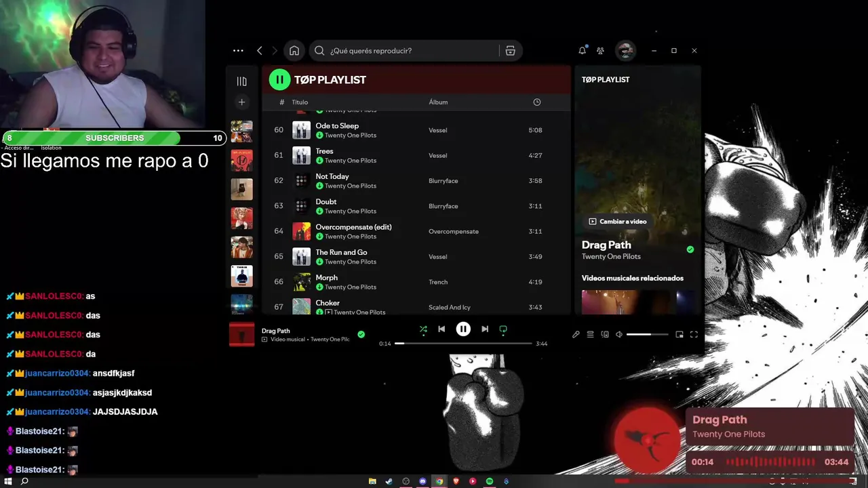Viewport: 868px width, 488px height.
Task: Expand Your Library sidebar
Action: [241, 81]
